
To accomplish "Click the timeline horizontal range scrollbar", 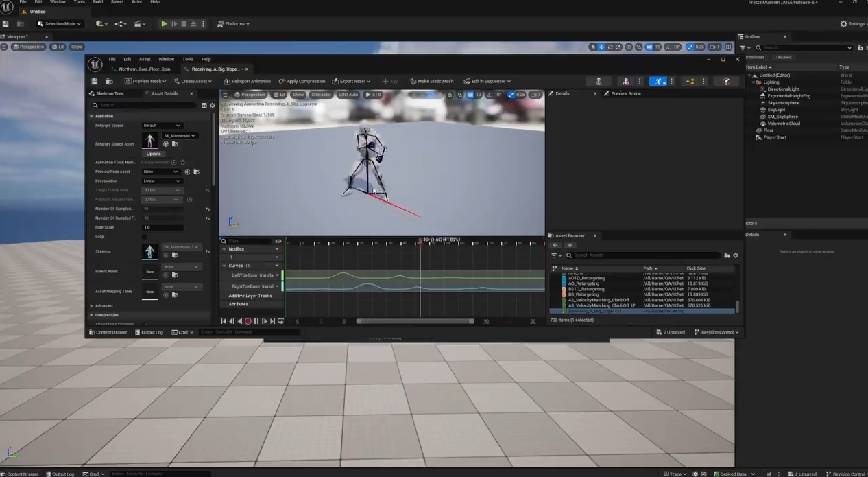I will pos(415,321).
